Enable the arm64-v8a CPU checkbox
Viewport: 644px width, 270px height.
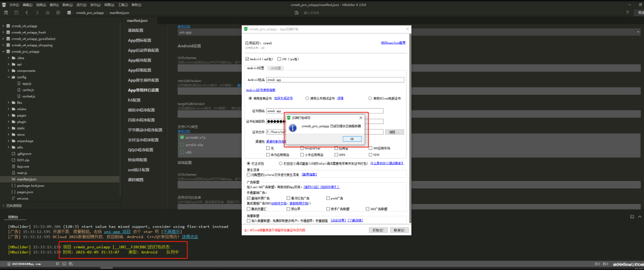coord(182,145)
